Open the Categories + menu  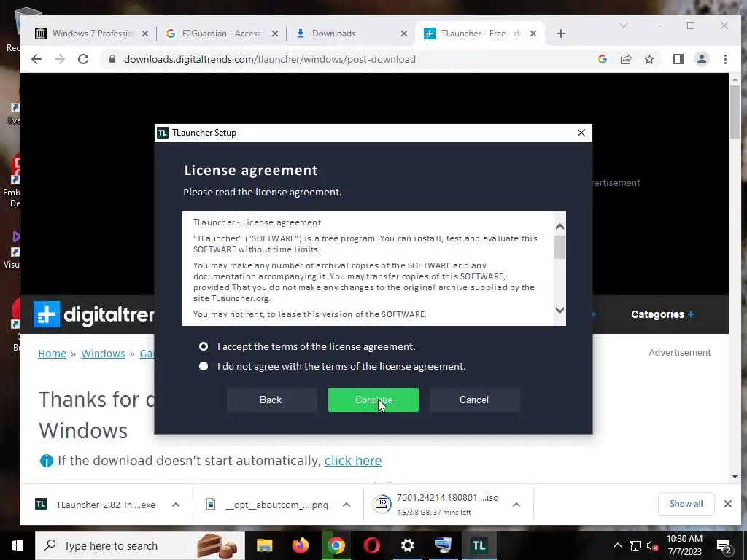[x=662, y=314]
